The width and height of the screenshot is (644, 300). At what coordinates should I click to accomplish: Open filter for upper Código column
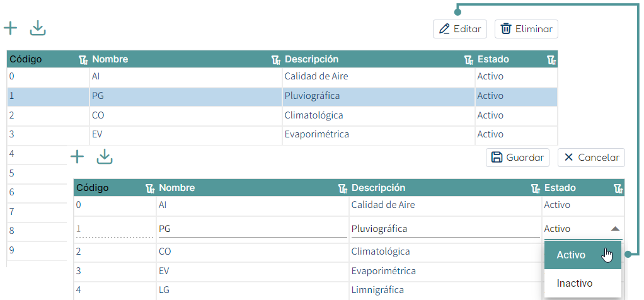tap(83, 60)
